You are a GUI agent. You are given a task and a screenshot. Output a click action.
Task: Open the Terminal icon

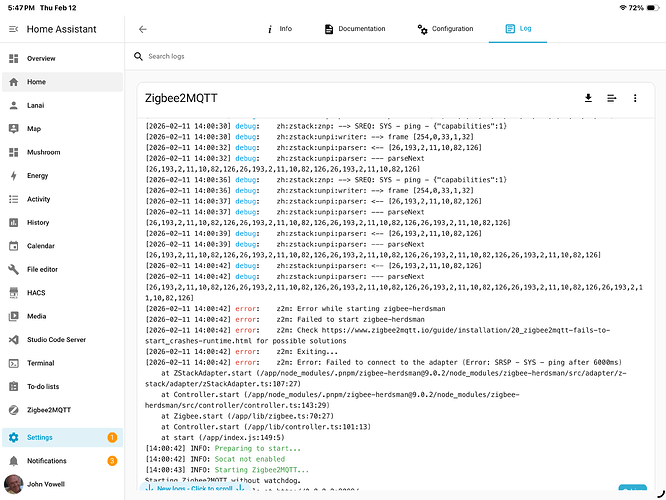pyautogui.click(x=14, y=363)
